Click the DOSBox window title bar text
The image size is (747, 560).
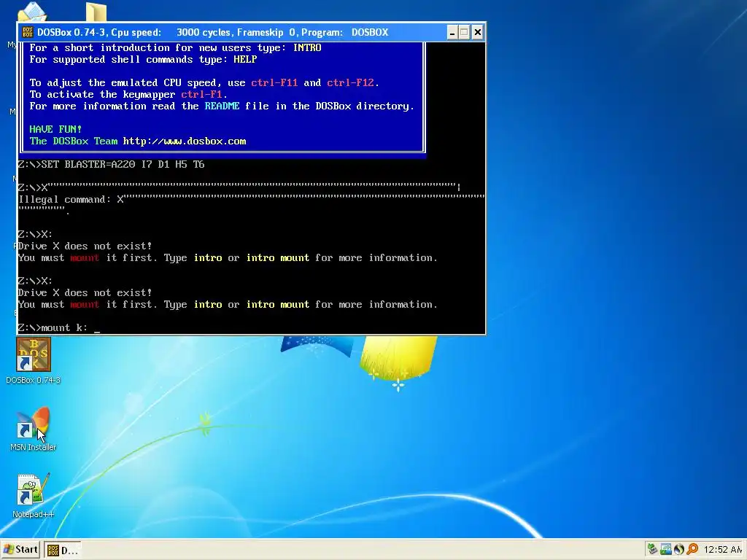(x=212, y=32)
